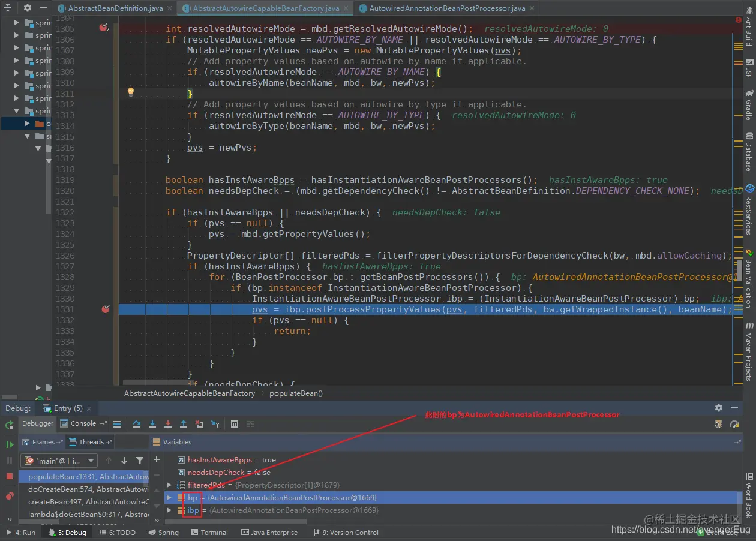Click the gauge memory icon in debugger
The height and width of the screenshot is (541, 756).
click(x=734, y=424)
